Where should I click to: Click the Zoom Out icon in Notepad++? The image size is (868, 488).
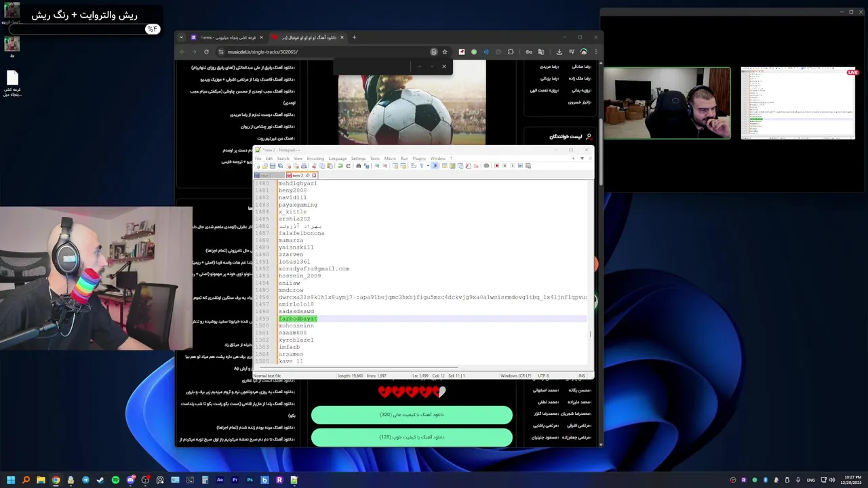[384, 165]
